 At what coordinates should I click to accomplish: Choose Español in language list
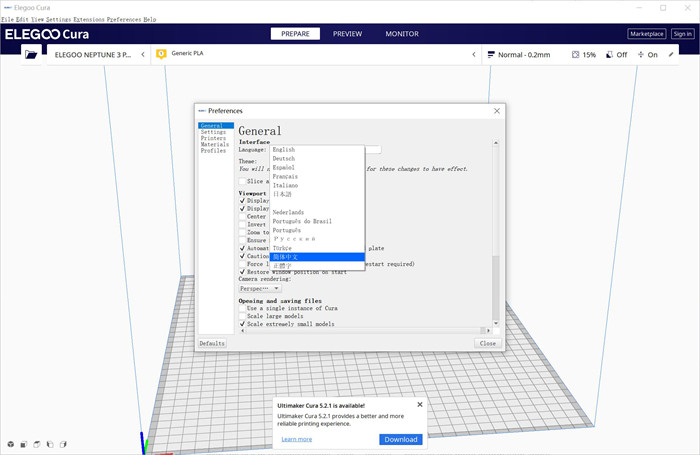coord(317,167)
